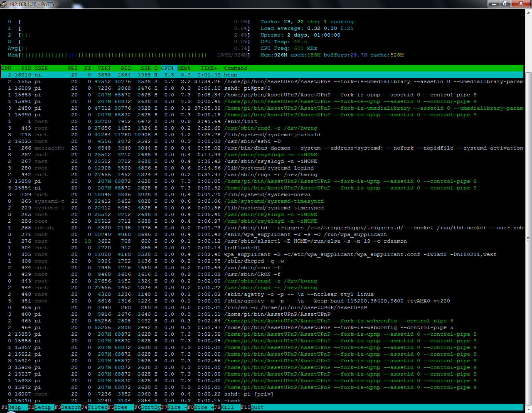This screenshot has height=413, width=532.
Task: Click the CPU Temp readout
Action: pos(284,42)
